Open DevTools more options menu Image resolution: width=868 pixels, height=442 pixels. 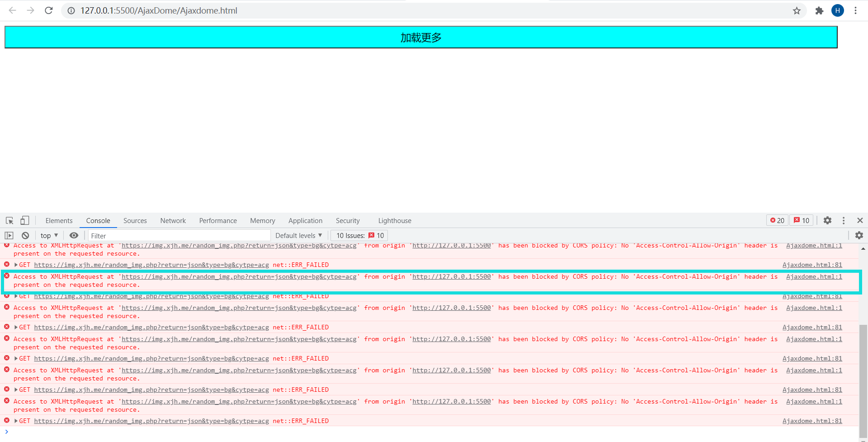coord(844,220)
